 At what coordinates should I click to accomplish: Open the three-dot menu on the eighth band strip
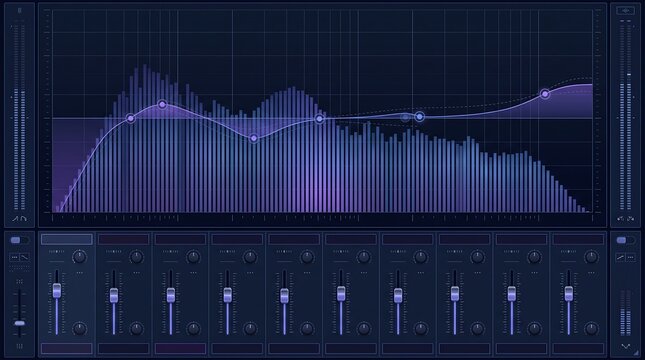point(477,273)
